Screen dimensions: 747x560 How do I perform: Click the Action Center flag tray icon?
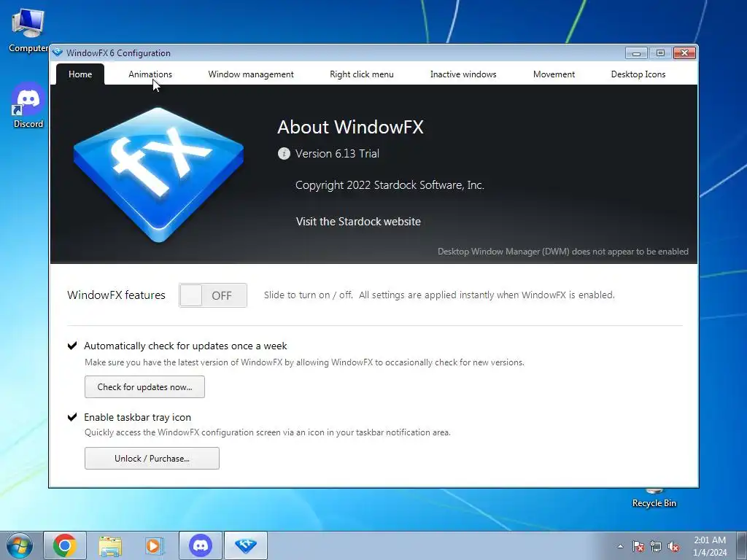638,546
